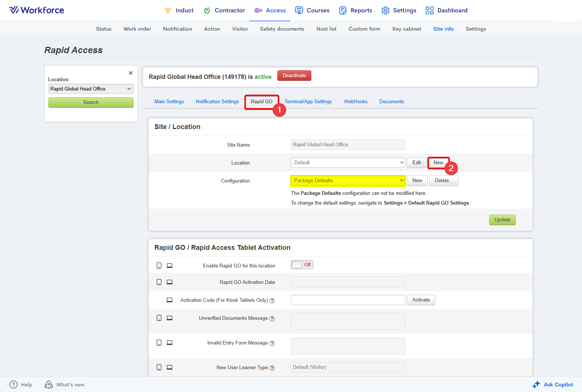Click the Delete... configuration button
This screenshot has height=392, width=582.
tap(444, 181)
